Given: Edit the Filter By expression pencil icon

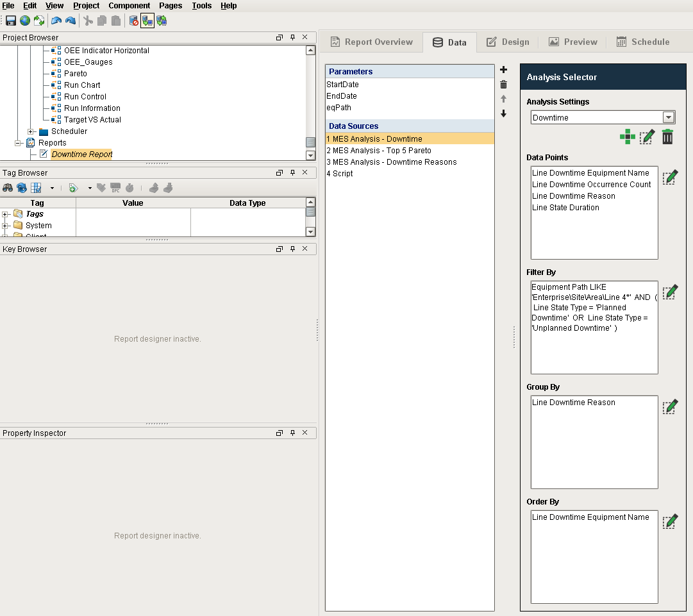Looking at the screenshot, I should pos(670,293).
